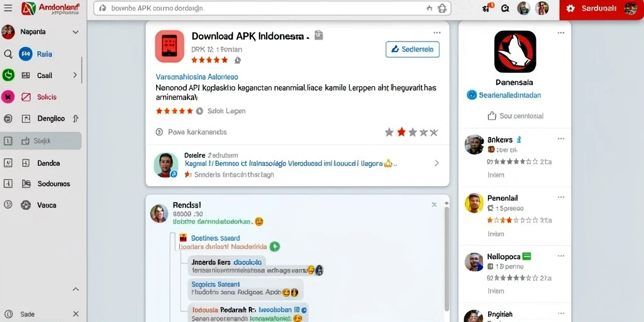Open the Rendssl user avatar
This screenshot has height=322, width=644.
tap(159, 214)
